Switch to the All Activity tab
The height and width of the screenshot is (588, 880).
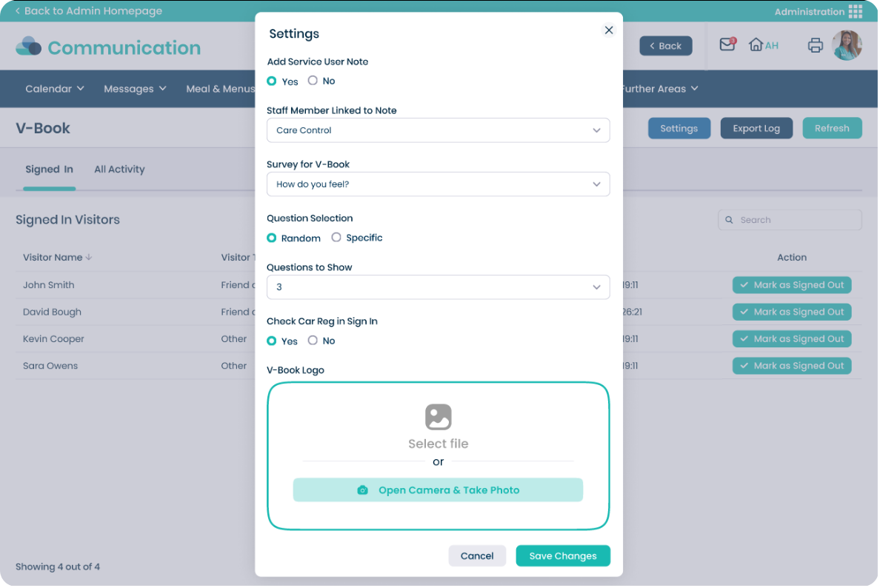click(119, 169)
